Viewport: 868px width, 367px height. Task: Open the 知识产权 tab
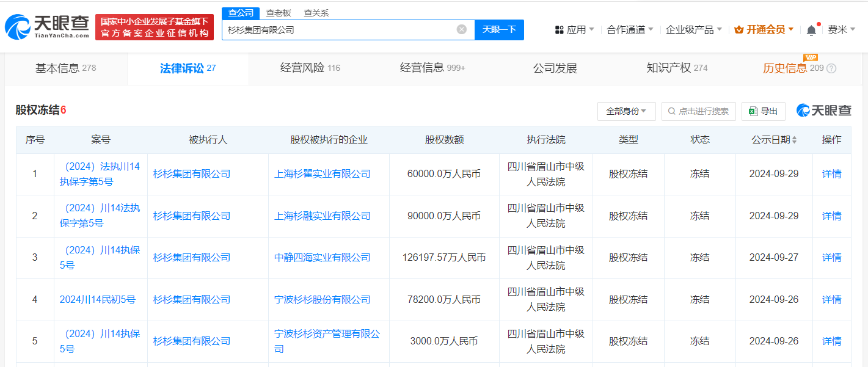[x=677, y=68]
